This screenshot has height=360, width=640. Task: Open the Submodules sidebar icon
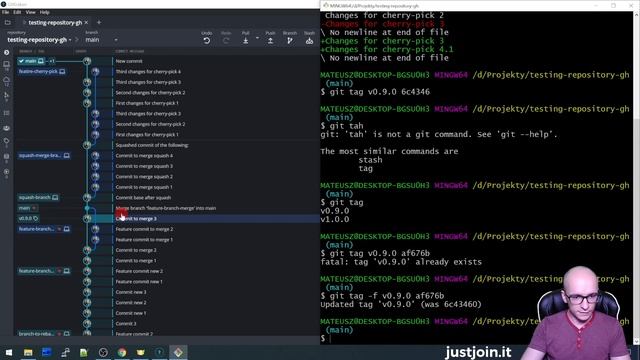(7, 172)
